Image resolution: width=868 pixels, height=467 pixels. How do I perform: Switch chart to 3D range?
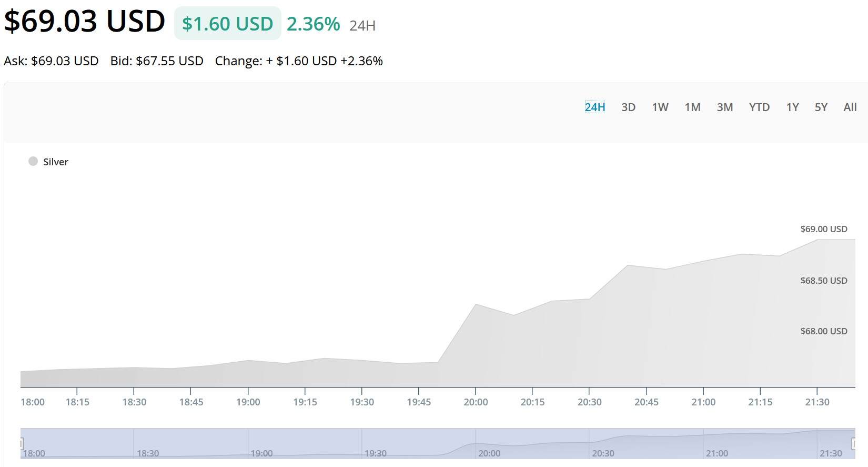(628, 107)
